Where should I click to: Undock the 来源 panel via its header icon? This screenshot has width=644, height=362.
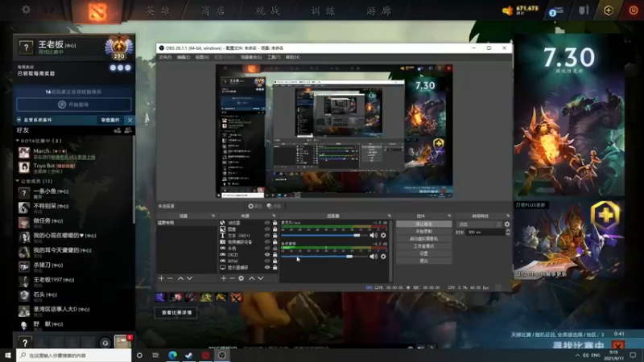tap(274, 216)
